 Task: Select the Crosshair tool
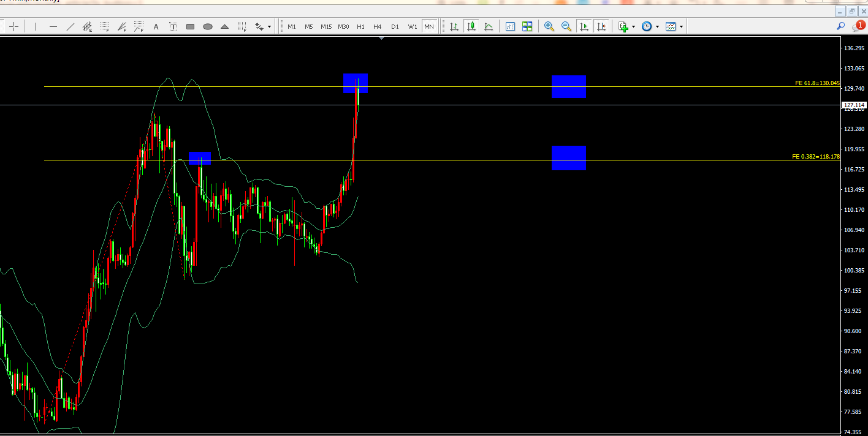coord(13,26)
